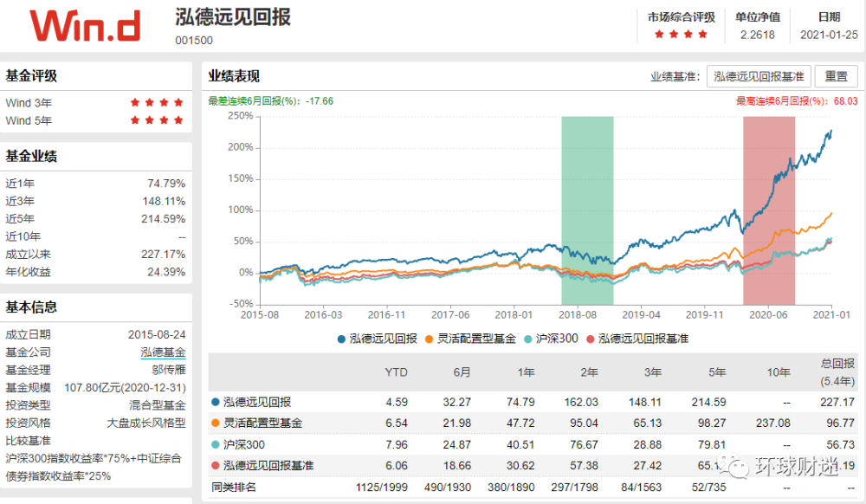Click the fund manager name 邬传雁
Viewport: 866px width, 504px height.
pos(169,370)
